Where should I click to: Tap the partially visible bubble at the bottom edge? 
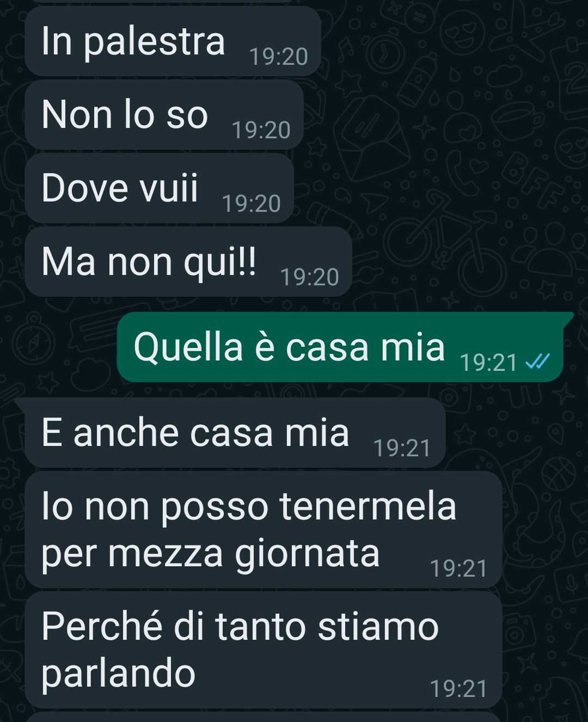click(264, 717)
